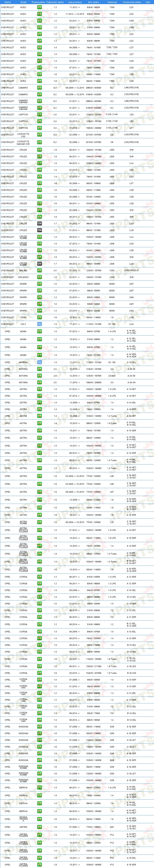This screenshot has width=154, height=868.
Task: Click the 1.6 LPG body cell
Action: click(x=112, y=538)
